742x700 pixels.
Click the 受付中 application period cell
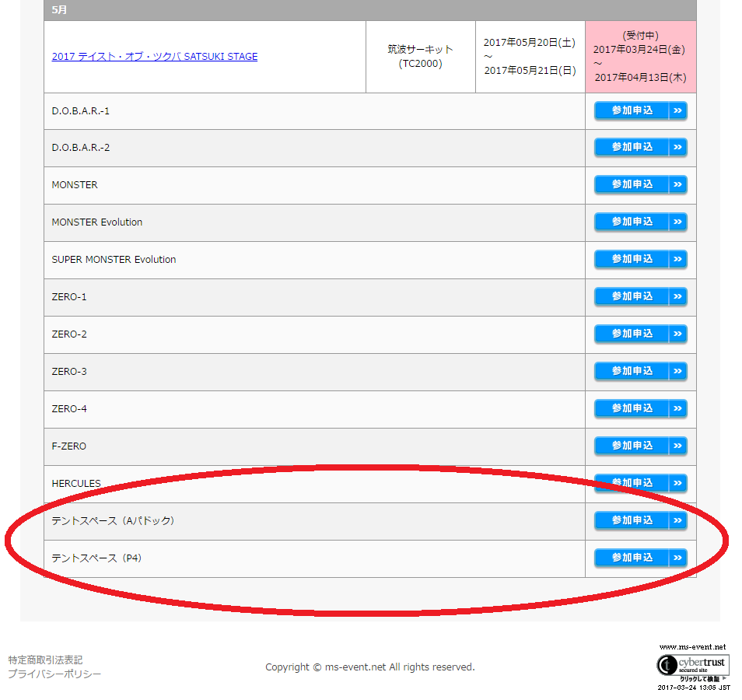[x=640, y=57]
